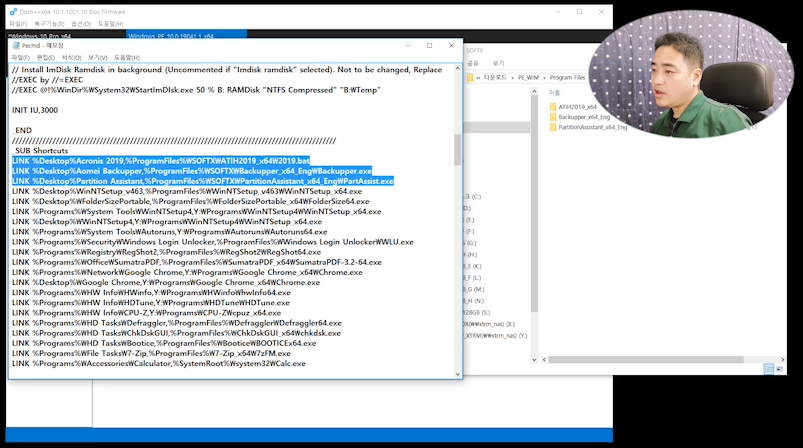Click the '_END' line in Notepad

[x=22, y=131]
